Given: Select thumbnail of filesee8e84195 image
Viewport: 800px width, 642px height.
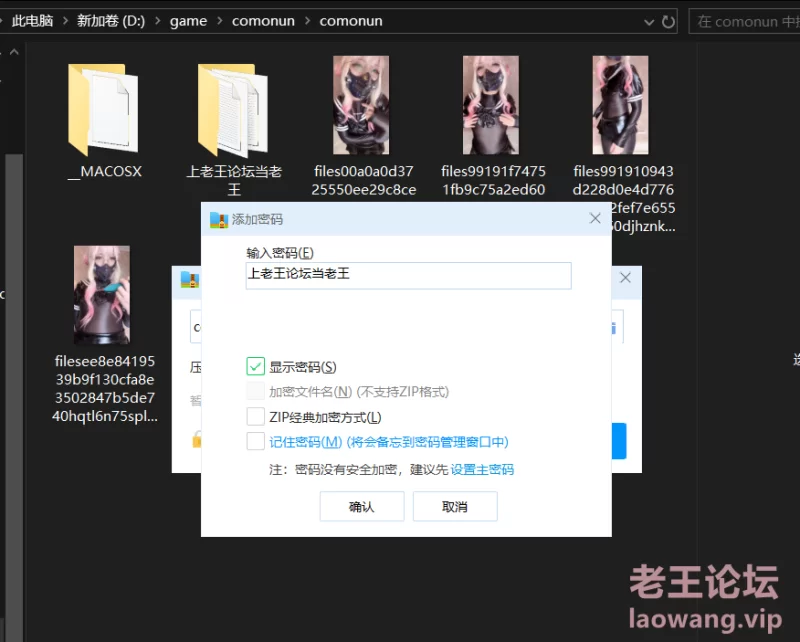Looking at the screenshot, I should pyautogui.click(x=102, y=295).
